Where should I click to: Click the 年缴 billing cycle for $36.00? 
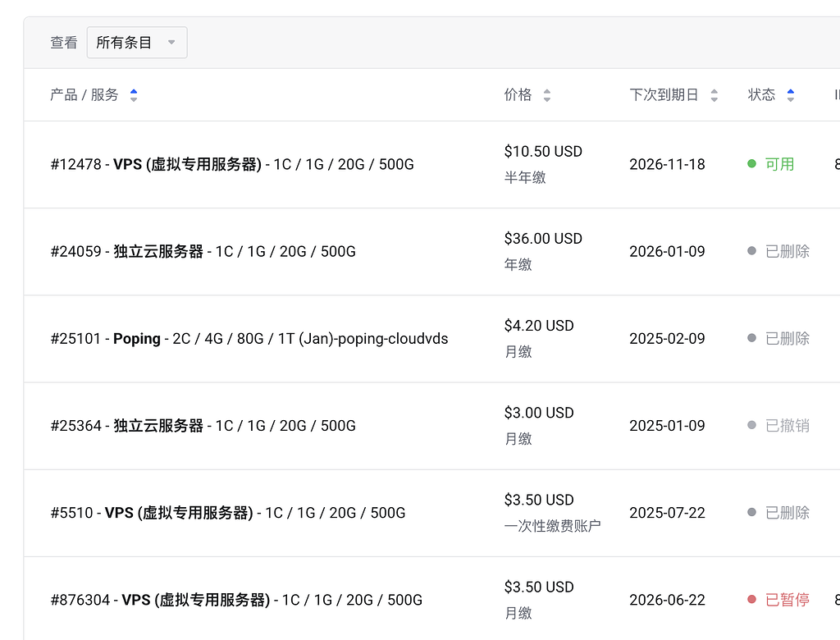(518, 265)
